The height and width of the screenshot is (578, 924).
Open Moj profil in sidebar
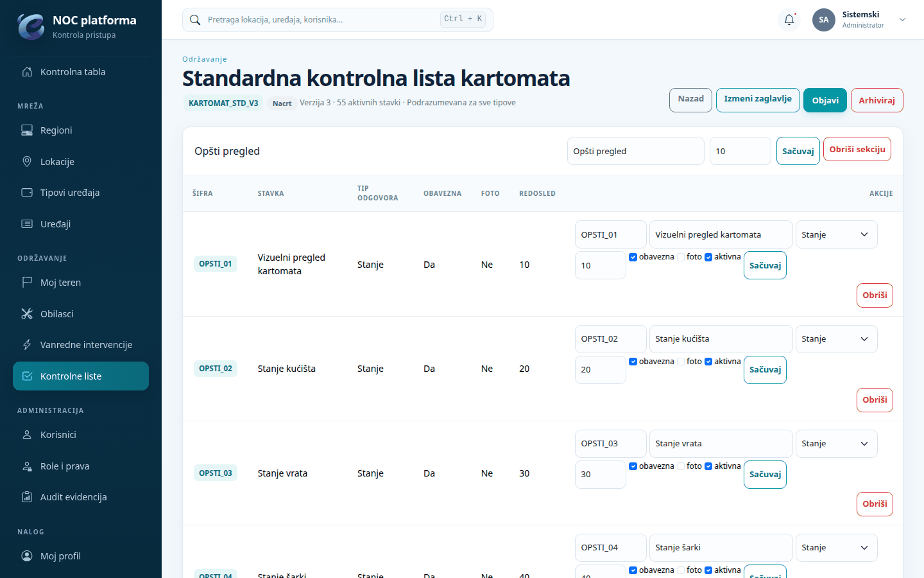click(x=81, y=556)
